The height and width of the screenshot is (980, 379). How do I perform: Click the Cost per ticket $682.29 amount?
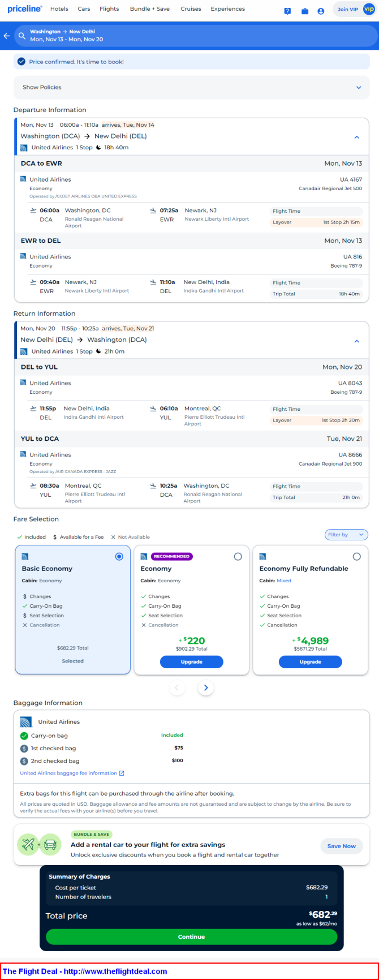point(317,887)
